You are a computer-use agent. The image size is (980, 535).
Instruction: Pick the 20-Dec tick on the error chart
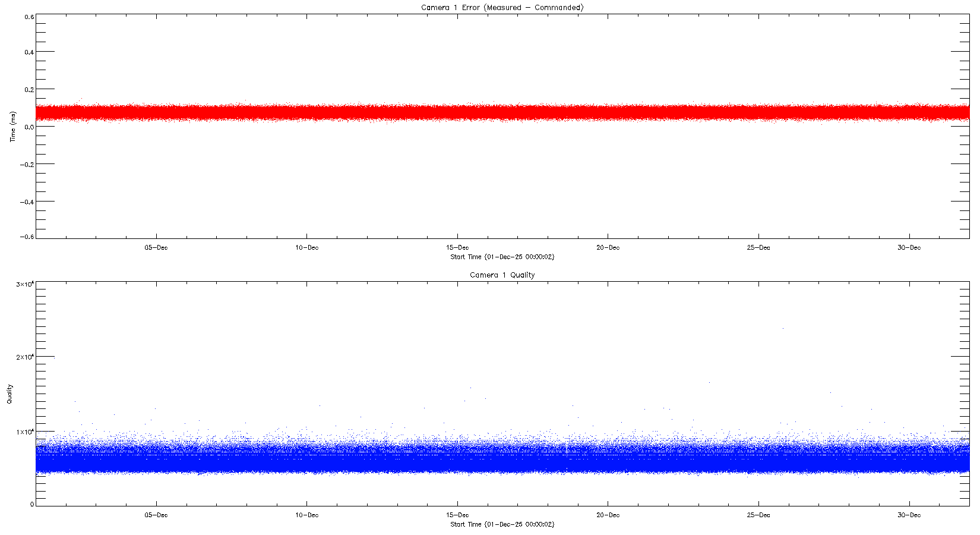coord(608,248)
